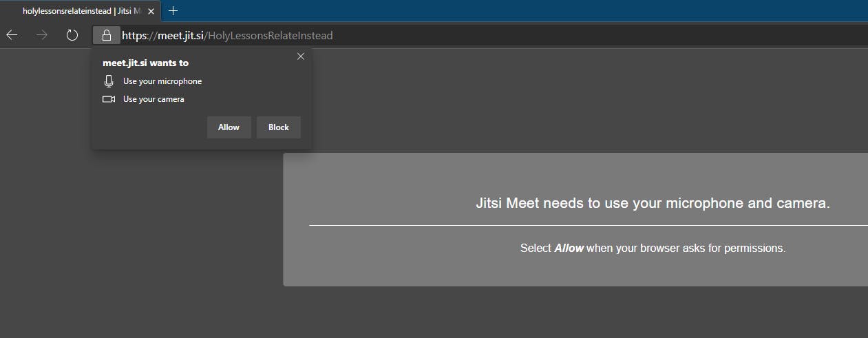Dismiss the permission popup with its X
This screenshot has width=868, height=338.
click(301, 56)
